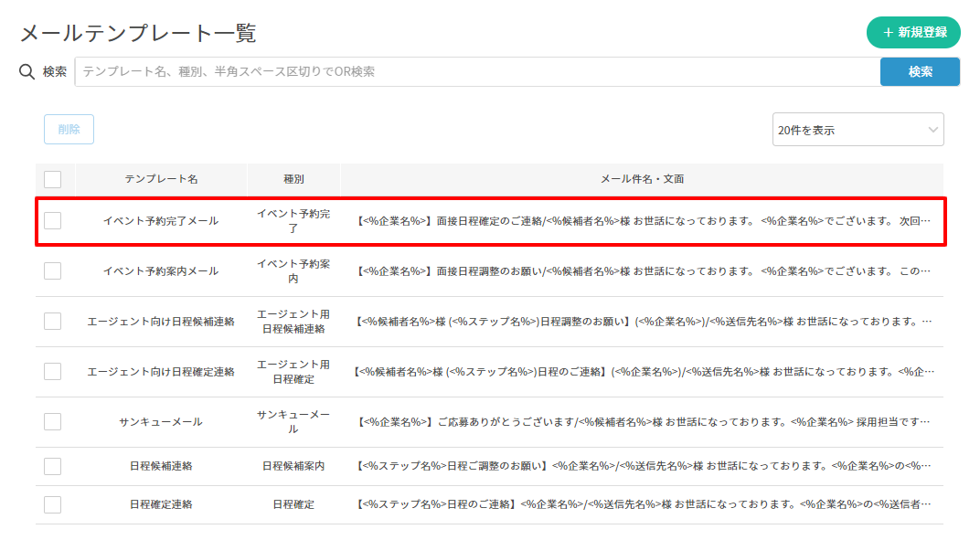Tick the 日程確定連絡 row checkbox
The width and height of the screenshot is (980, 540).
pyautogui.click(x=53, y=504)
